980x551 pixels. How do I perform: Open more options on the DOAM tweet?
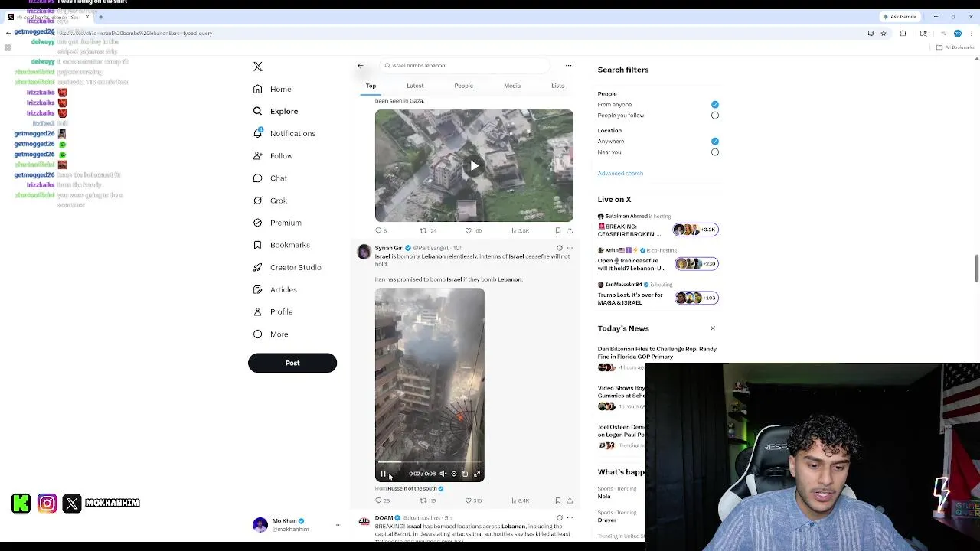point(570,518)
